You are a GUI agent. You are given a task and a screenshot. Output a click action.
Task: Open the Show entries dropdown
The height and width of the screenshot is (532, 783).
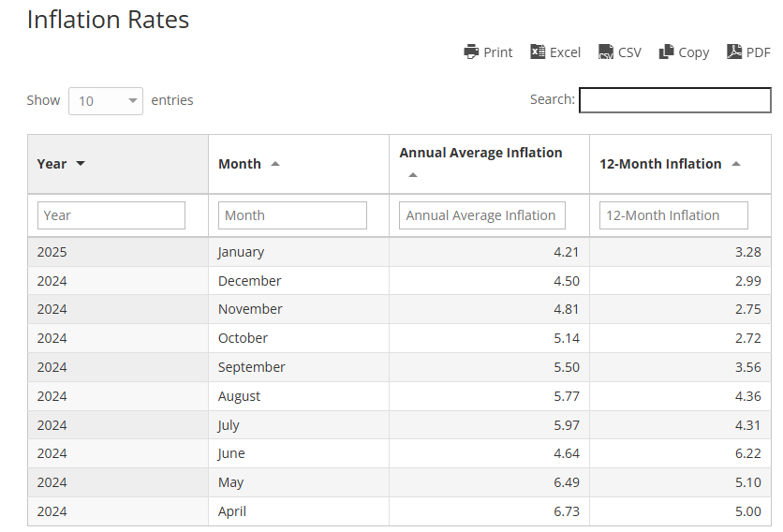coord(106,101)
